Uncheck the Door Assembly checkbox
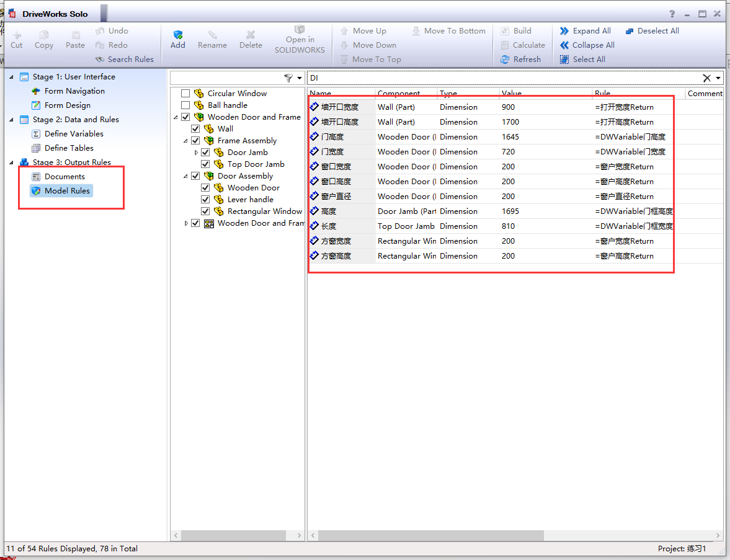The height and width of the screenshot is (560, 730). tap(195, 176)
